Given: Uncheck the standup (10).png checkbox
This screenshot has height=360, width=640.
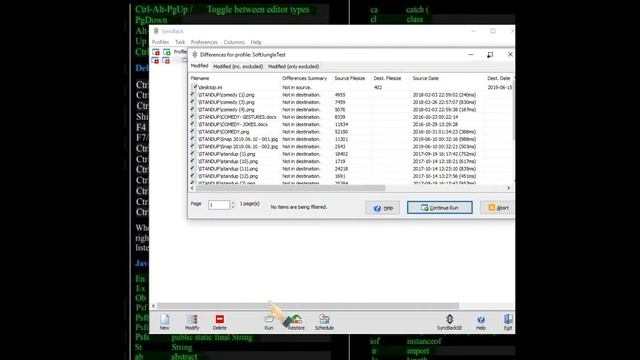Looking at the screenshot, I should [193, 161].
